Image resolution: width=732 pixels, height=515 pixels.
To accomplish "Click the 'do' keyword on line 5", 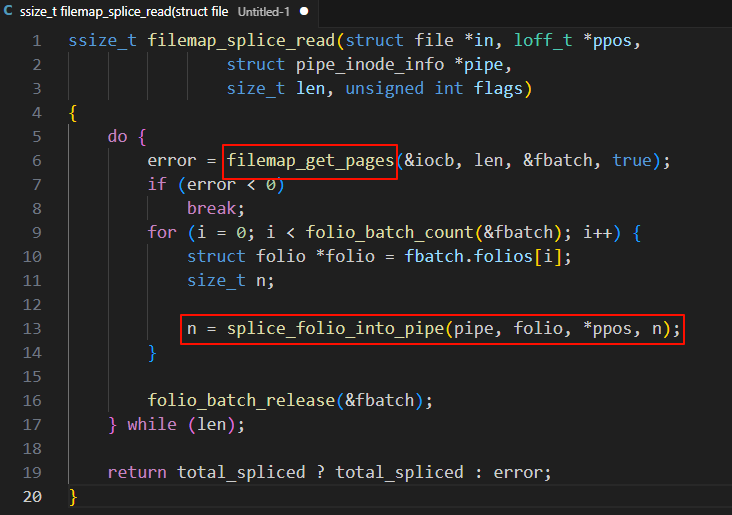I will click(117, 137).
